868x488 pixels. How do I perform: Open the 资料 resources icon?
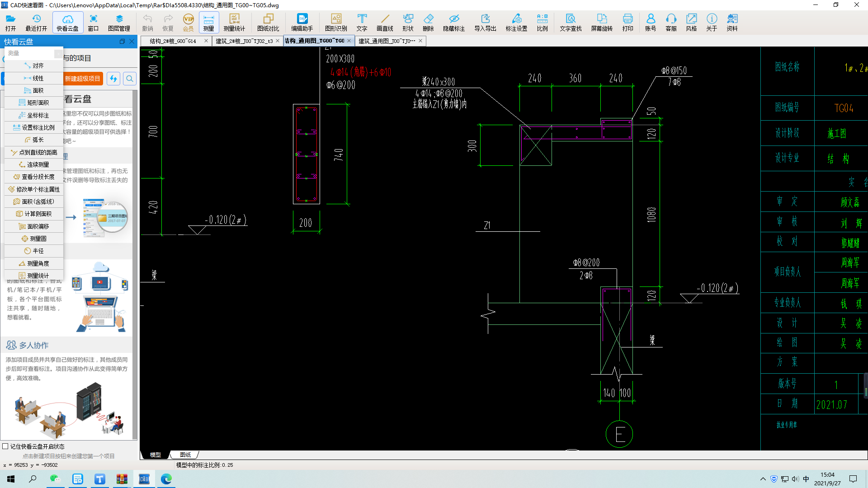(732, 22)
